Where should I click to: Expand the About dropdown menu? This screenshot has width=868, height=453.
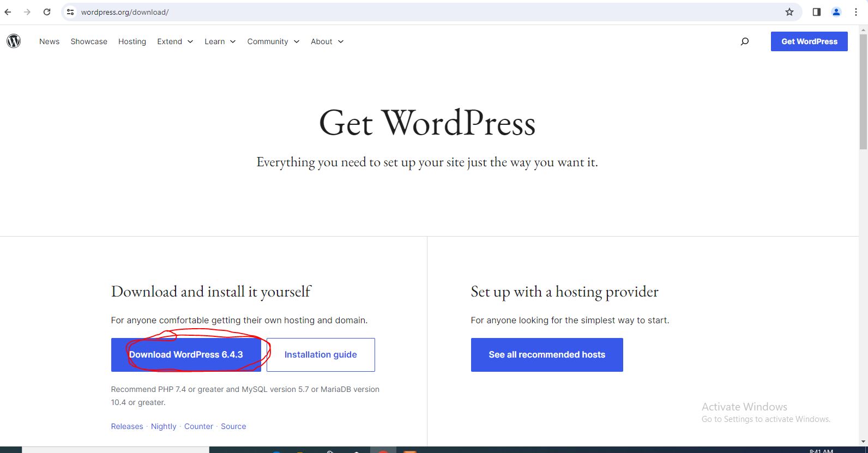(x=327, y=41)
